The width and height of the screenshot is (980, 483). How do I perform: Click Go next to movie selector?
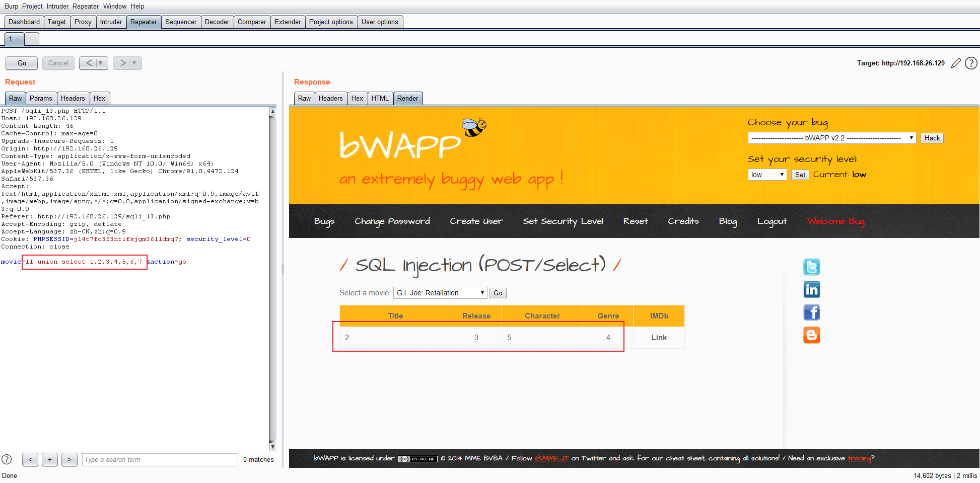point(498,293)
